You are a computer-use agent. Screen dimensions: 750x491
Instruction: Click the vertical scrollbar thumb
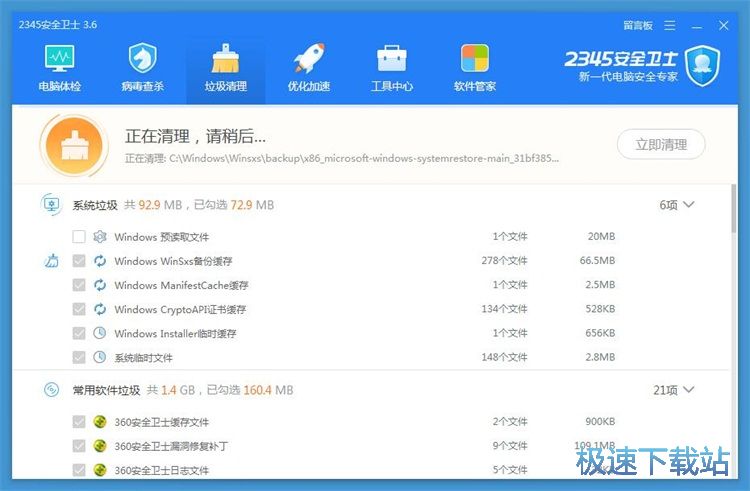[734, 208]
